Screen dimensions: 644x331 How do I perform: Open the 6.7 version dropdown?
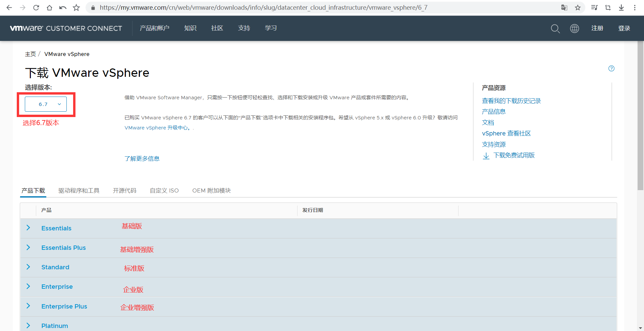(x=46, y=104)
